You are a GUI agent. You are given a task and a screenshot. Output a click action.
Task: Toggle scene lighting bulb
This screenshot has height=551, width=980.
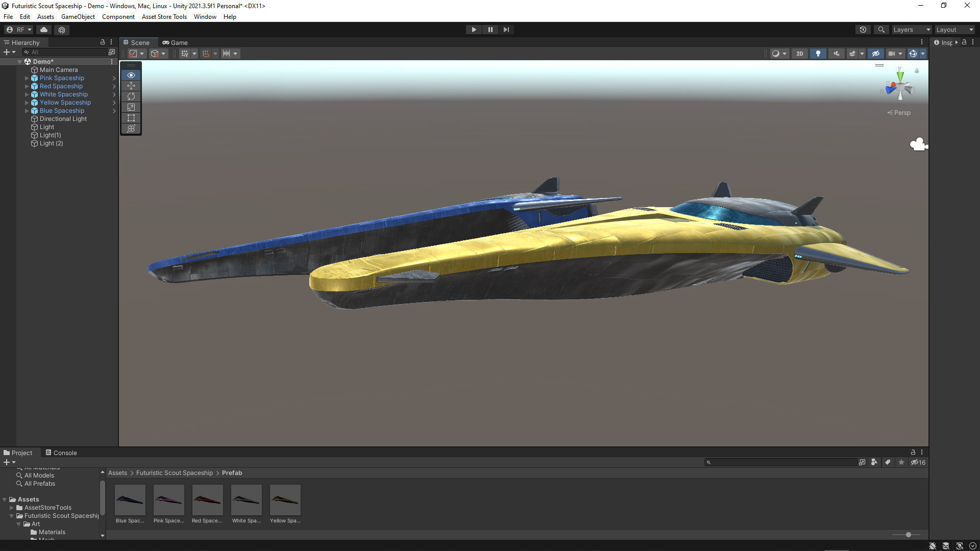coord(818,54)
